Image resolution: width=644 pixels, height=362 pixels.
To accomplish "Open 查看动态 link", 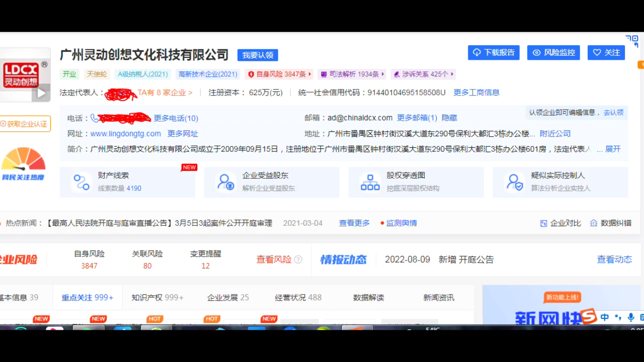I will click(x=614, y=259).
